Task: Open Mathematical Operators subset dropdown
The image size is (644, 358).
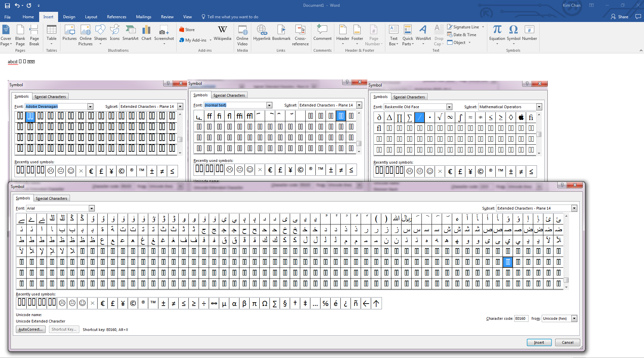Action: click(539, 107)
